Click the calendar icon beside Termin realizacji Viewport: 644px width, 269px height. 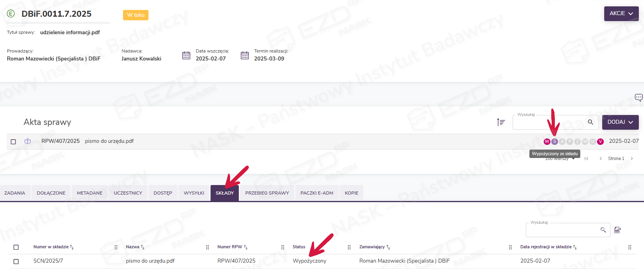point(245,55)
